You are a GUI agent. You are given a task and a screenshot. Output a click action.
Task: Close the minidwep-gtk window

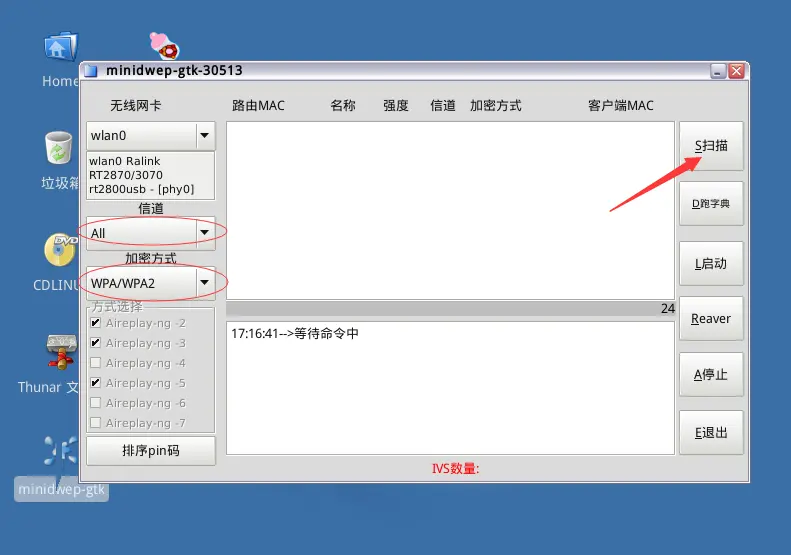737,71
